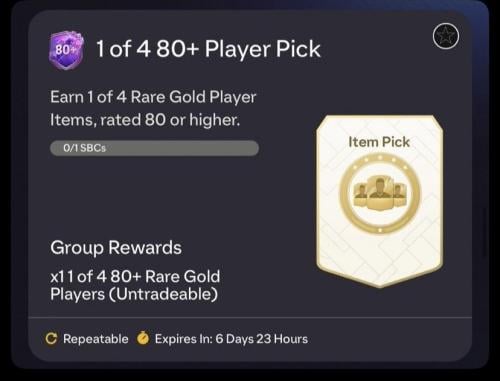
Task: Select the 1 of 4 80+ Player Pick title
Action: point(208,49)
